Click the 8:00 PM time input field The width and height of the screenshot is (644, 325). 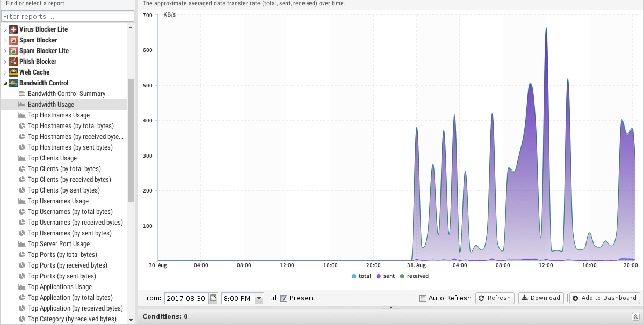tap(238, 298)
